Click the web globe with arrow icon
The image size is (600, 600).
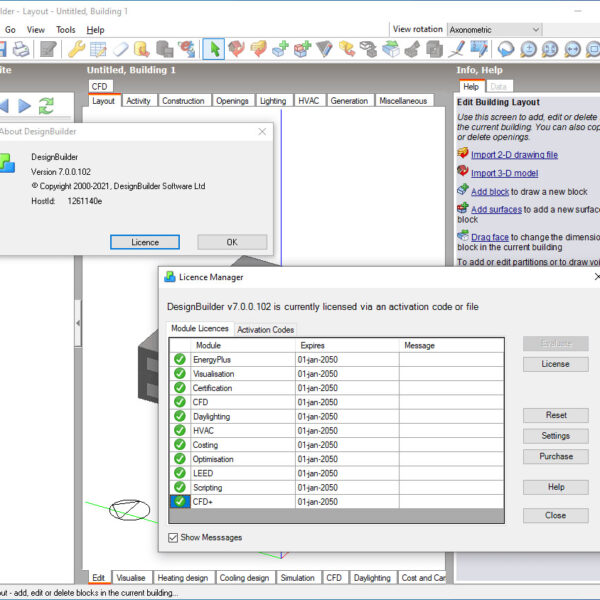187,49
